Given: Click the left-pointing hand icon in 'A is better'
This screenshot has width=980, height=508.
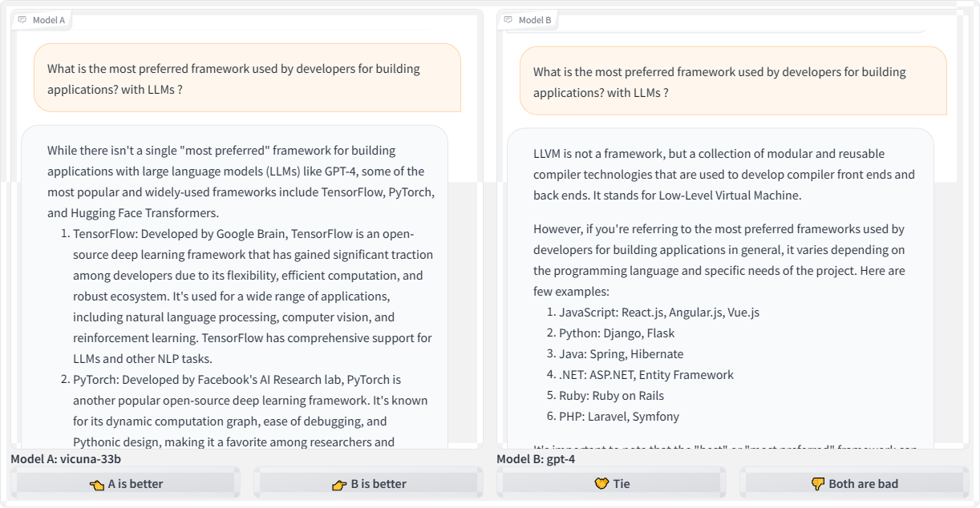Looking at the screenshot, I should 95,483.
